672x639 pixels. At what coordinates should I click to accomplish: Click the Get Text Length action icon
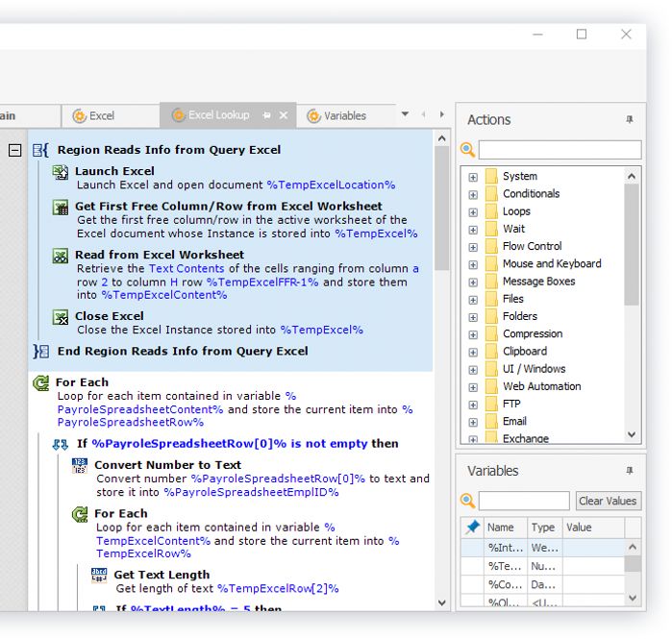99,576
